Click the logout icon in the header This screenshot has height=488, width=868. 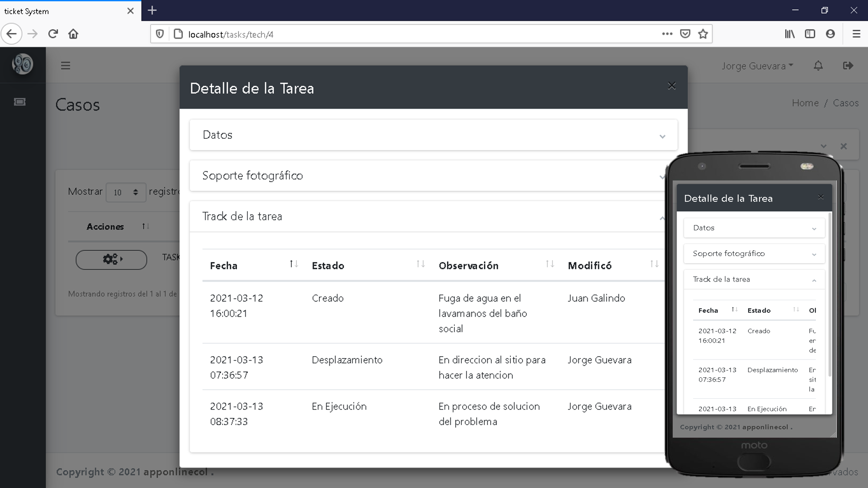848,66
